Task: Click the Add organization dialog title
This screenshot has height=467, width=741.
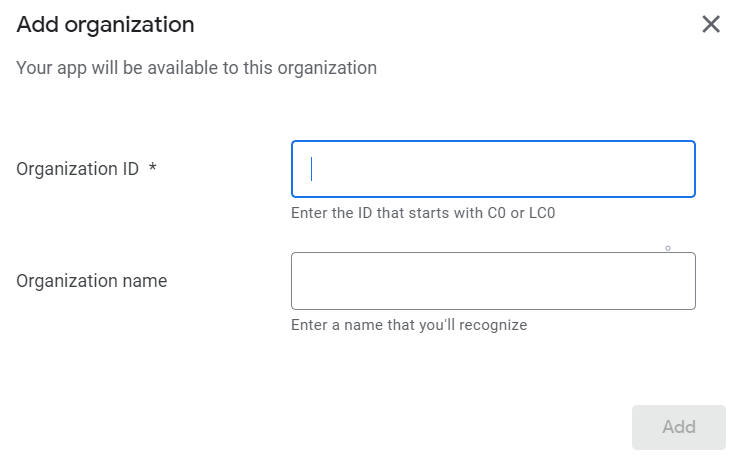Action: [105, 24]
